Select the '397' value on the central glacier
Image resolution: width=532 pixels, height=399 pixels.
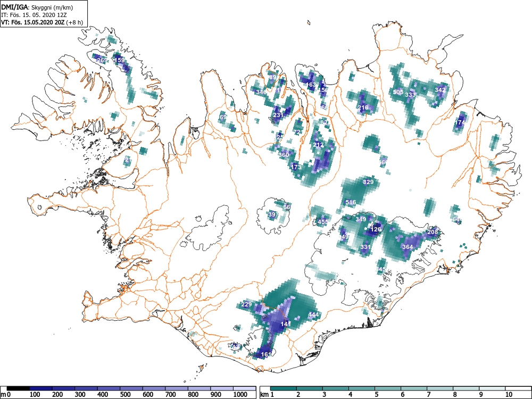click(x=273, y=214)
